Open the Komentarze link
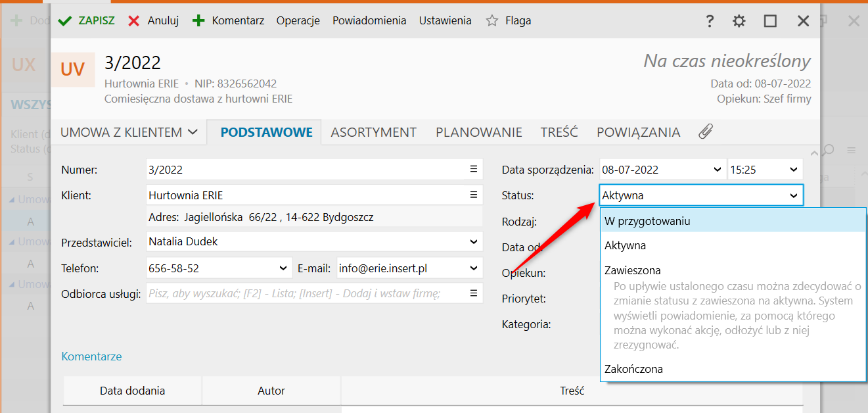Image resolution: width=868 pixels, height=413 pixels. [91, 356]
